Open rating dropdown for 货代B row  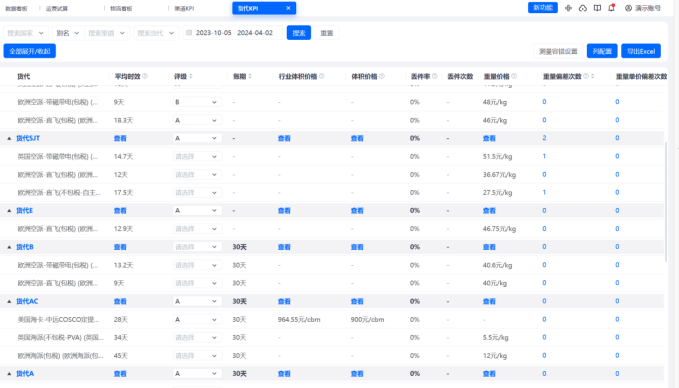pyautogui.click(x=197, y=247)
